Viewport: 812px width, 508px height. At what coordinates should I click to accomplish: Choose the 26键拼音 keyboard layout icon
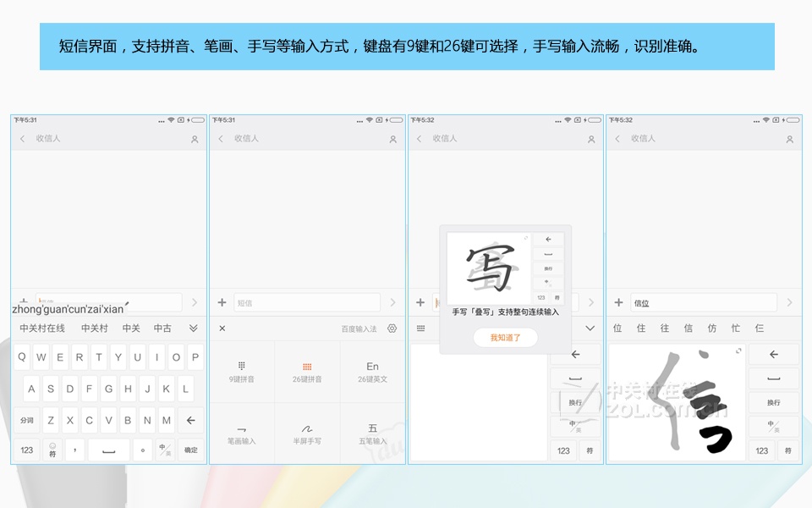tap(307, 368)
